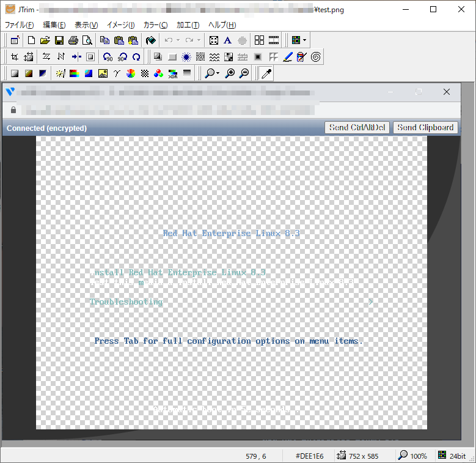476x463 pixels.
Task: Open the ファイル(F) menu
Action: (19, 25)
